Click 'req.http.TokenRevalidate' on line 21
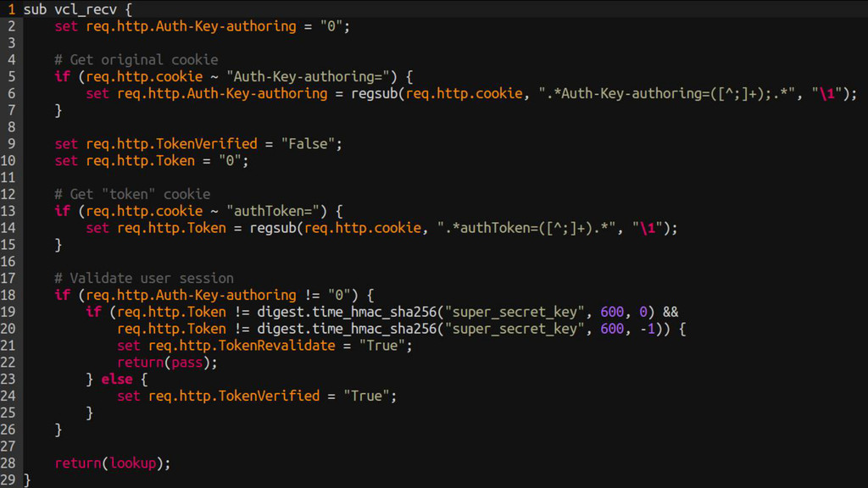Screen dimensions: 868x488 [x=242, y=346]
